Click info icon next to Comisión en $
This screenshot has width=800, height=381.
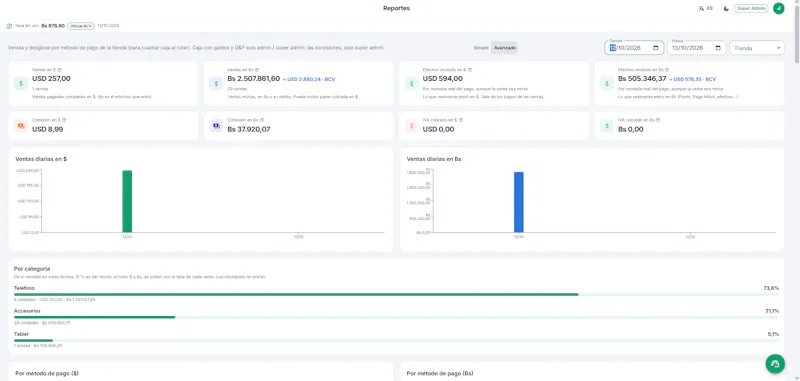point(64,120)
